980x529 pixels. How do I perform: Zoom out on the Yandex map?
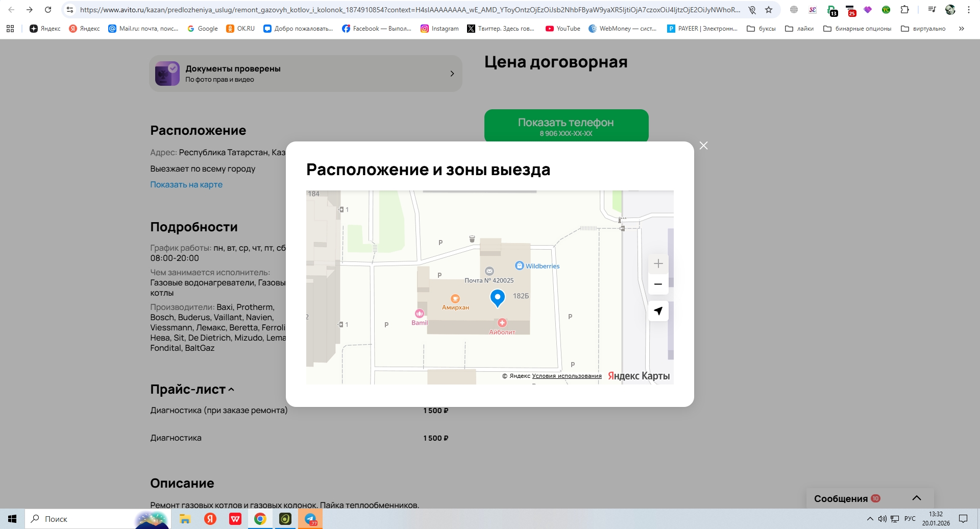[x=658, y=284]
